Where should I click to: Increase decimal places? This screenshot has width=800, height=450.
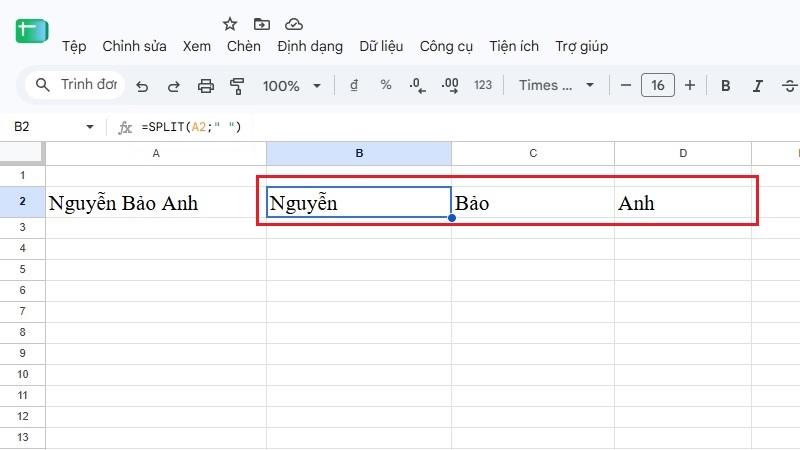[x=450, y=85]
